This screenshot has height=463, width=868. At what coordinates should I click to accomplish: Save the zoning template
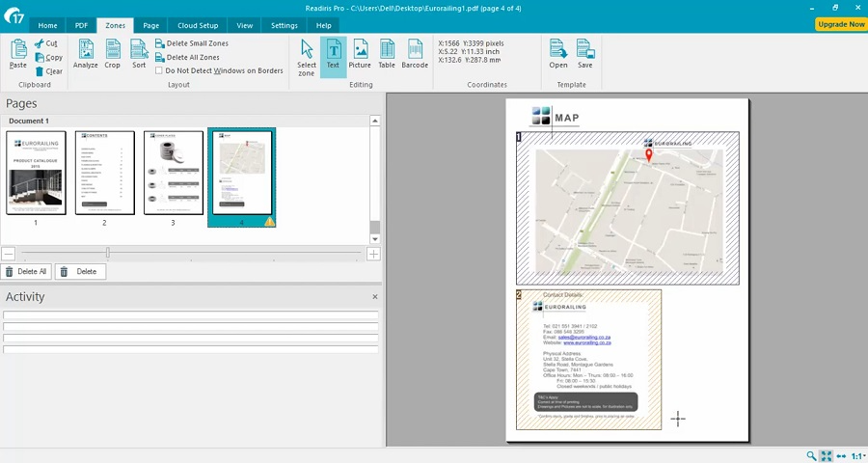(x=585, y=53)
